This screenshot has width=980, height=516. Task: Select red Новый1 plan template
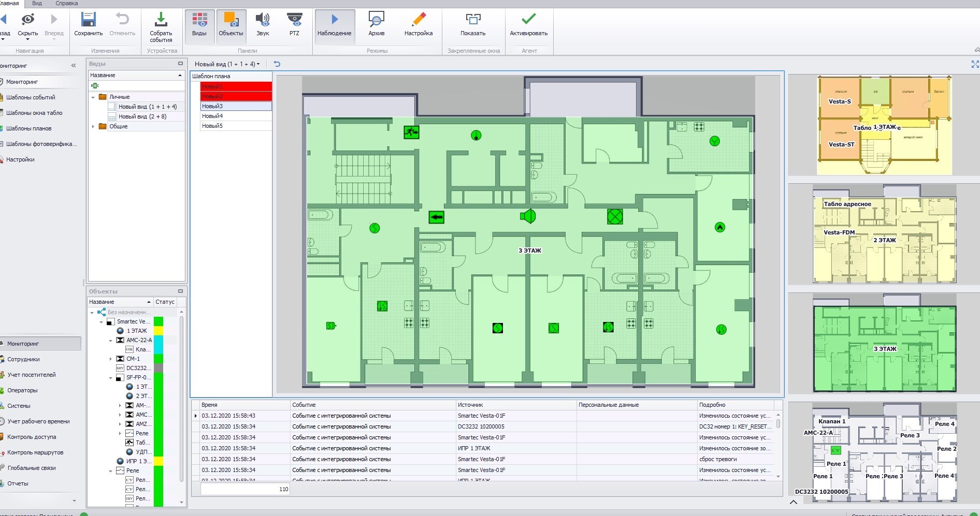coord(236,86)
